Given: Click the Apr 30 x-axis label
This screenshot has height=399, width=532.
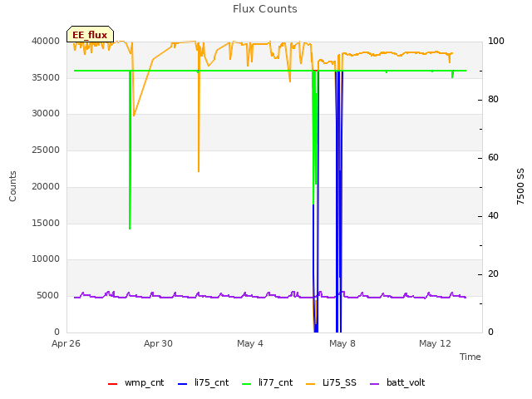Looking at the screenshot, I should point(158,343).
